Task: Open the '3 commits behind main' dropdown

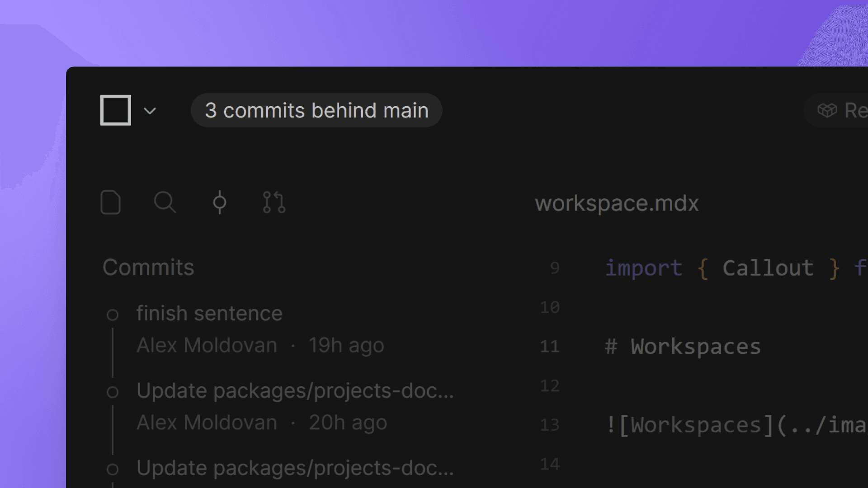Action: (316, 110)
